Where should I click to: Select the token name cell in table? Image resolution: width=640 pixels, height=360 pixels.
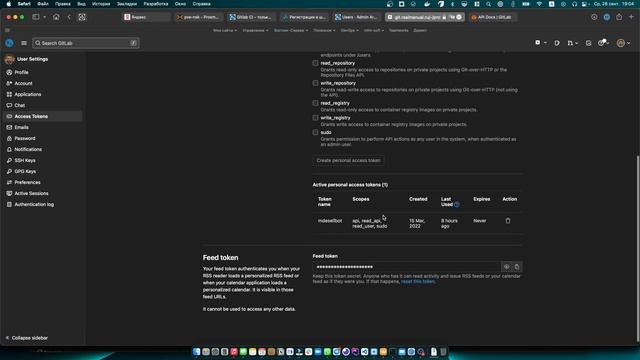(x=330, y=221)
